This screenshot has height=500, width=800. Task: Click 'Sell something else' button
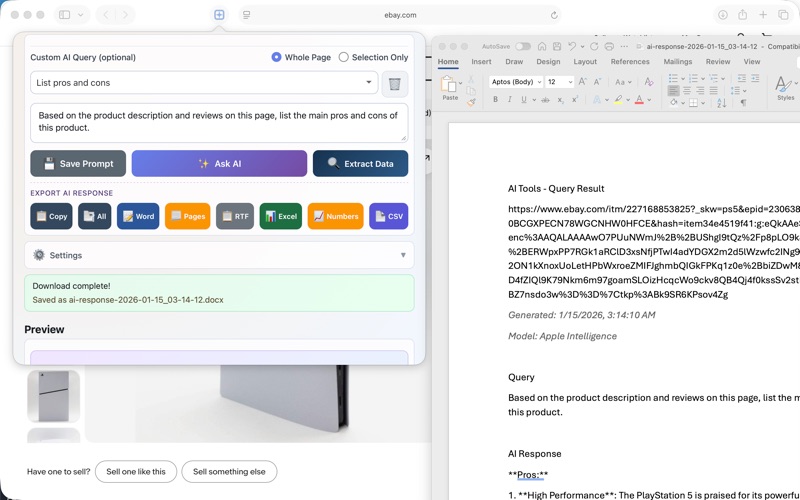click(x=229, y=471)
